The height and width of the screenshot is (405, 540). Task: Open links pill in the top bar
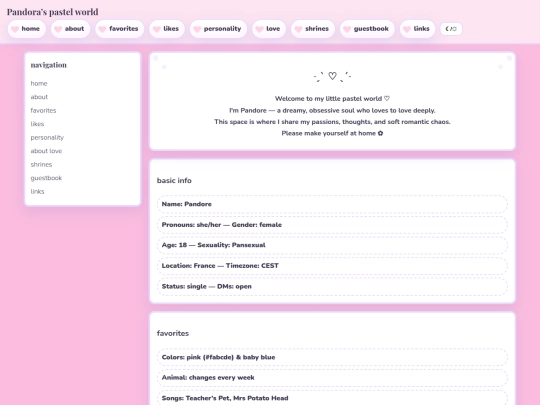417,29
